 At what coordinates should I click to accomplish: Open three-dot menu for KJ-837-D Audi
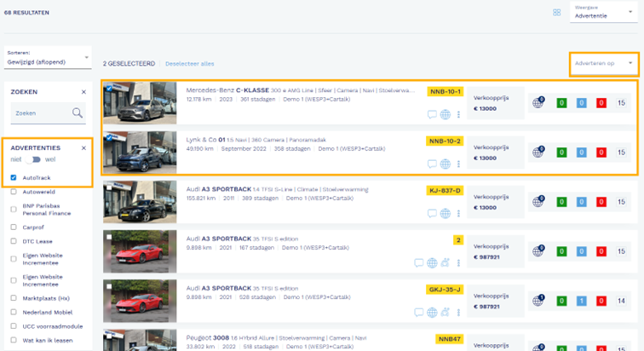tap(458, 214)
